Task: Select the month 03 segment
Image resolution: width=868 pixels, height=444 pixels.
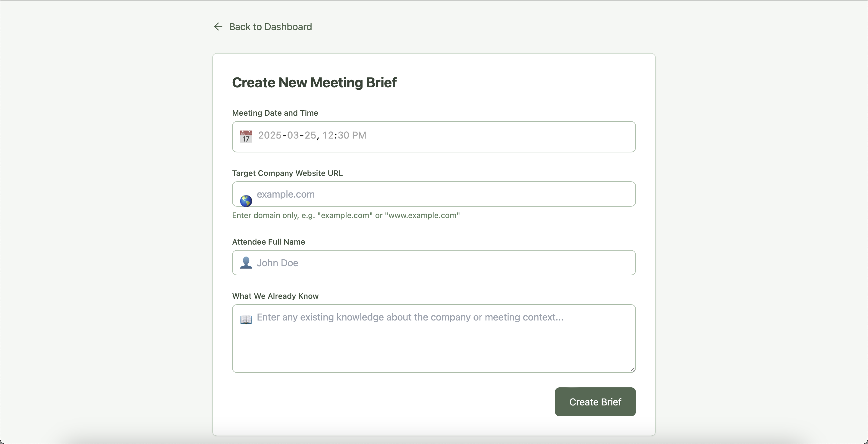Action: point(293,136)
